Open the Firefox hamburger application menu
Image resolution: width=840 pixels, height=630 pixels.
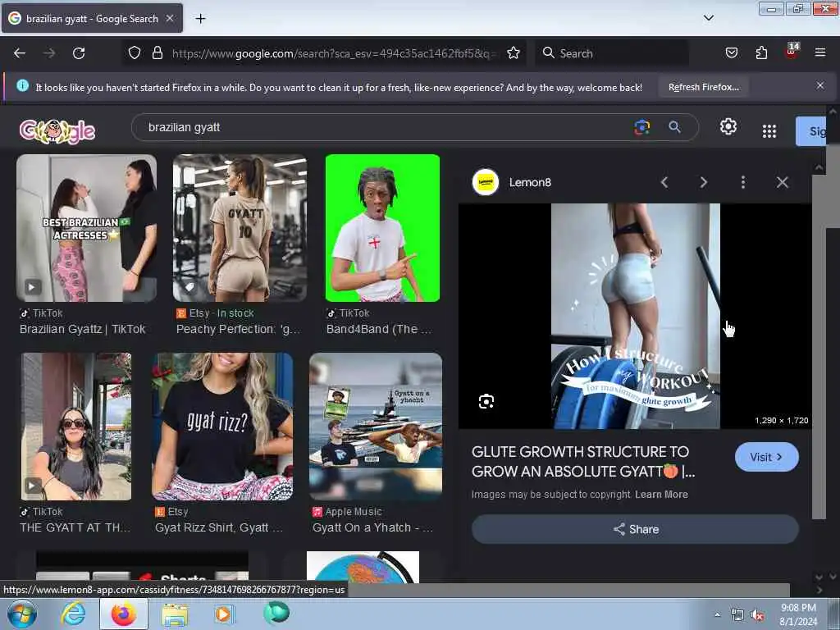click(x=819, y=52)
